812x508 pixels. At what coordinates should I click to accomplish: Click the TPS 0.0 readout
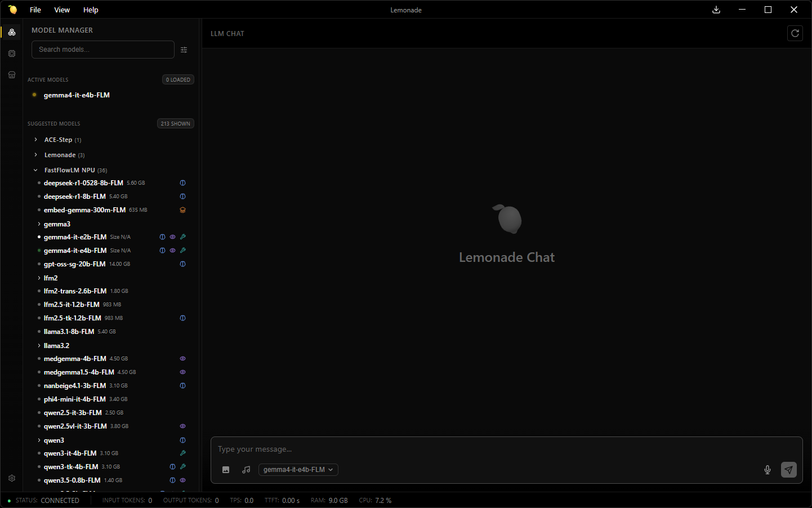click(242, 501)
